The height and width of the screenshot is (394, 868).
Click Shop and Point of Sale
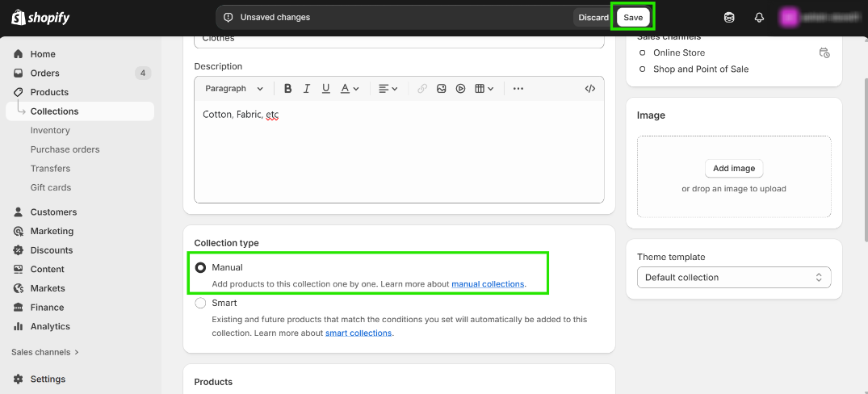pyautogui.click(x=701, y=69)
